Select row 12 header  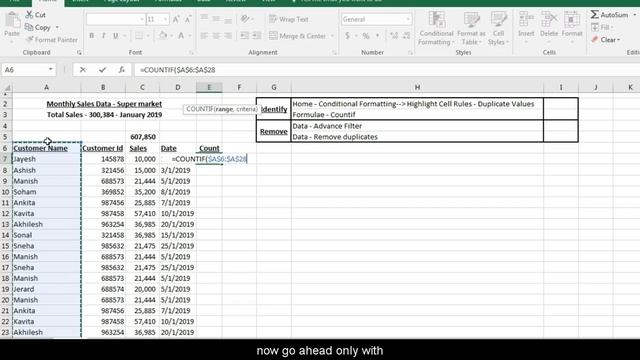click(5, 213)
